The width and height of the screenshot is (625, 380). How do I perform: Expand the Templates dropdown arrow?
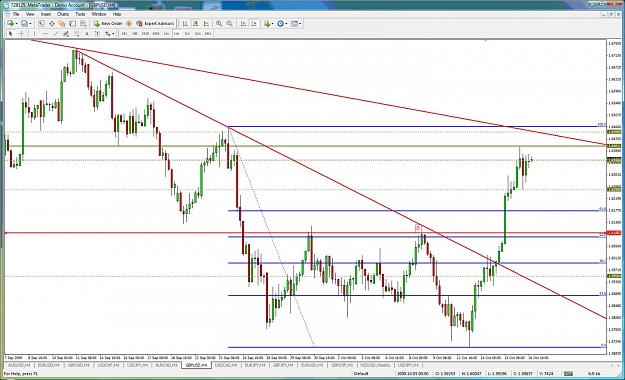300,24
